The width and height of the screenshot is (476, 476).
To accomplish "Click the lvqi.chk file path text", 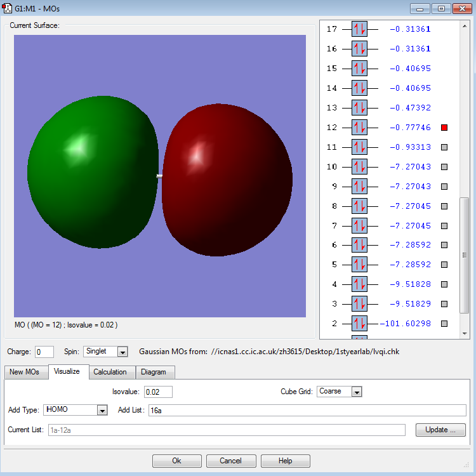I will [305, 352].
